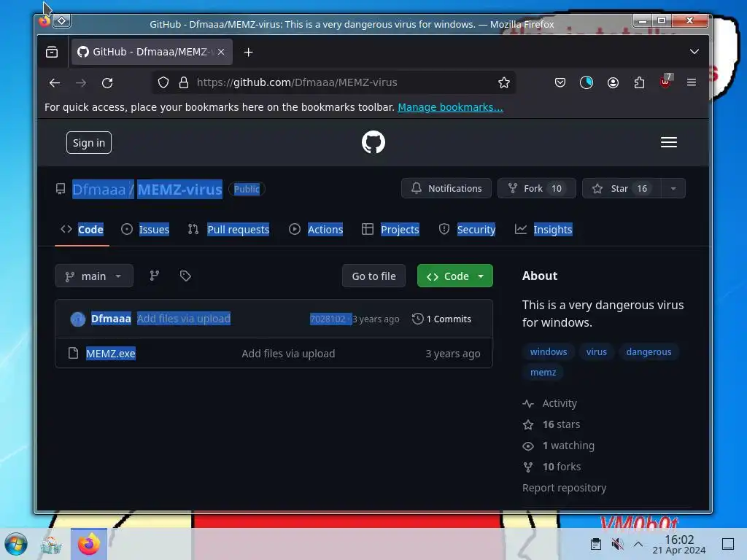
Task: Go to GitHub home via Octocat logo
Action: (373, 142)
